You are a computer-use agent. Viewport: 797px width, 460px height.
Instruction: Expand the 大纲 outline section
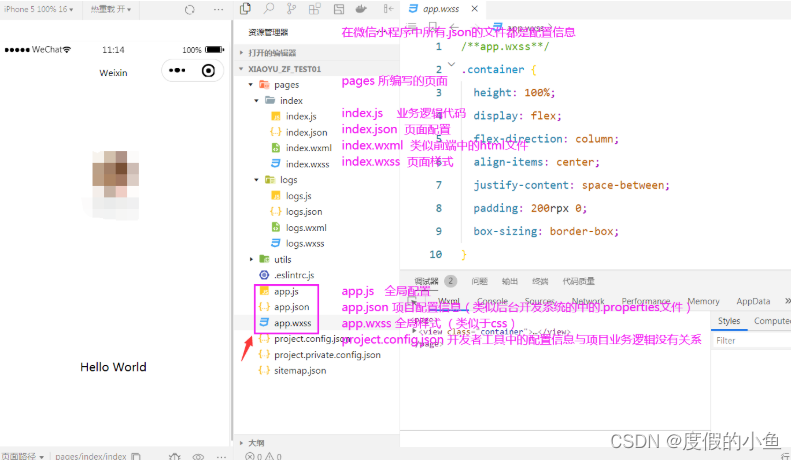pyautogui.click(x=241, y=443)
